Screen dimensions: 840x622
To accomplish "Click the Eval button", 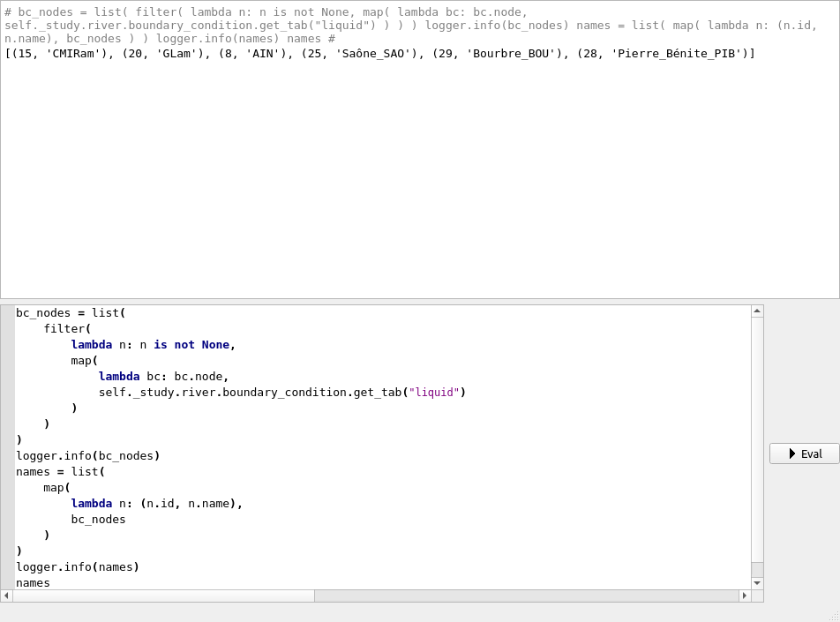I will pos(803,453).
